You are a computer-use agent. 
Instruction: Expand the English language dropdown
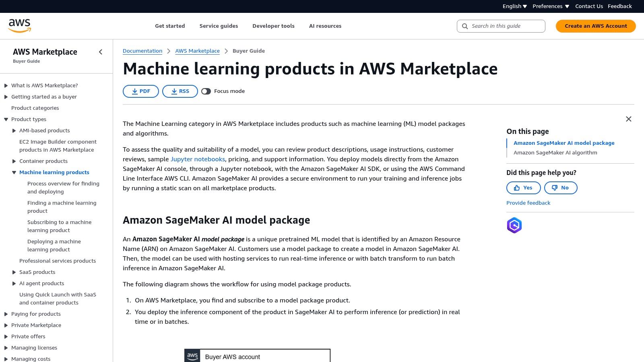pyautogui.click(x=514, y=6)
